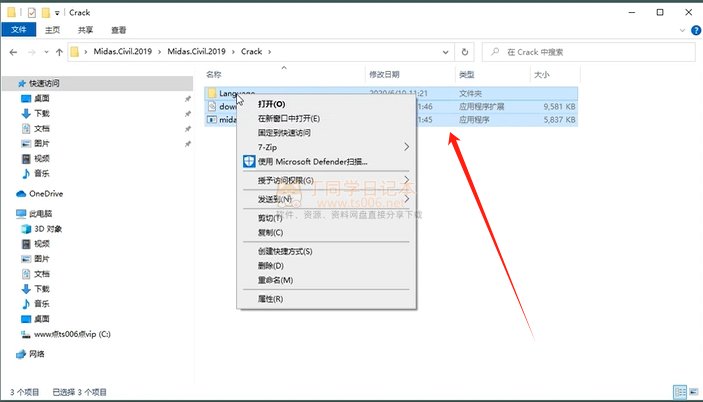Image resolution: width=703 pixels, height=402 pixels.
Task: Switch to the 共享 ribbon tab
Action: coord(85,30)
